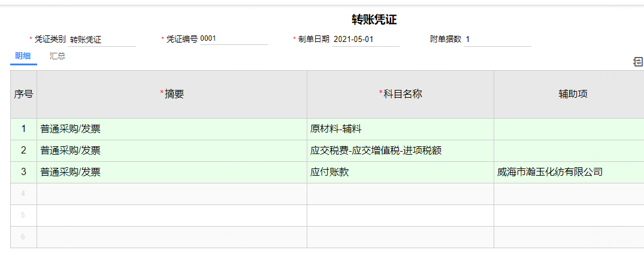This screenshot has height=256, width=644.
Task: Click the empty account cell in row 5
Action: 400,215
